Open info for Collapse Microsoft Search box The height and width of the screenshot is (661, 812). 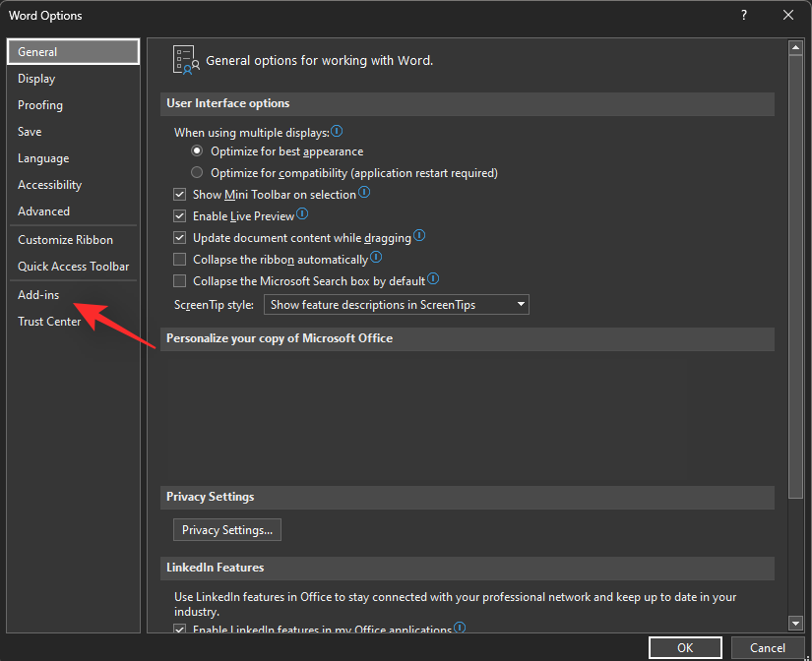click(432, 278)
